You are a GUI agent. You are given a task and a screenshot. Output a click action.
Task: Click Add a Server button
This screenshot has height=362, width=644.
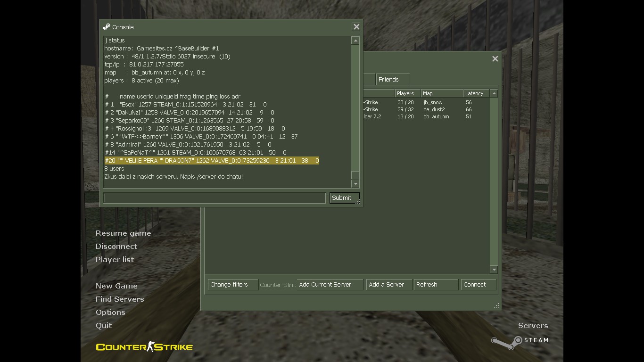[389, 285]
